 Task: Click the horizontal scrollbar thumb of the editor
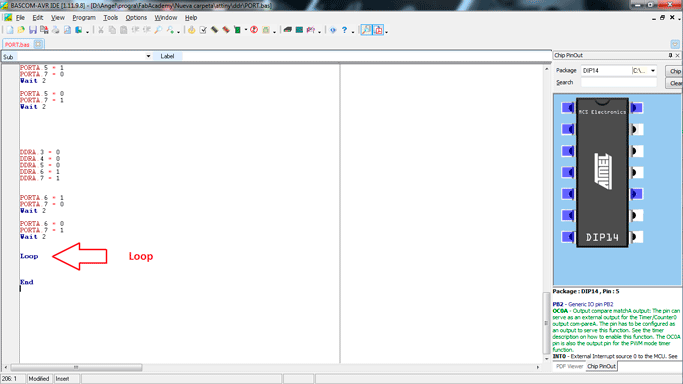coord(76,367)
